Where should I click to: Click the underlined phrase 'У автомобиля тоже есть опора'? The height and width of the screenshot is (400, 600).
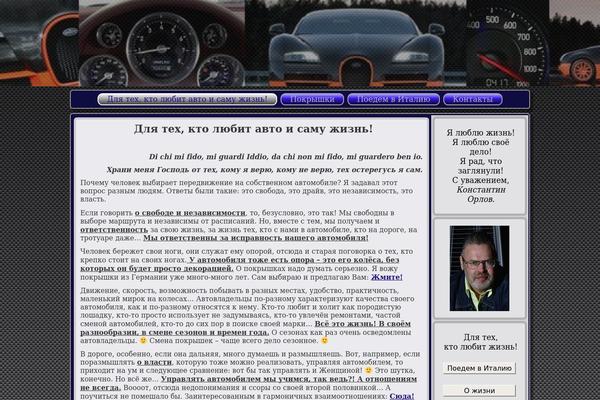249,260
